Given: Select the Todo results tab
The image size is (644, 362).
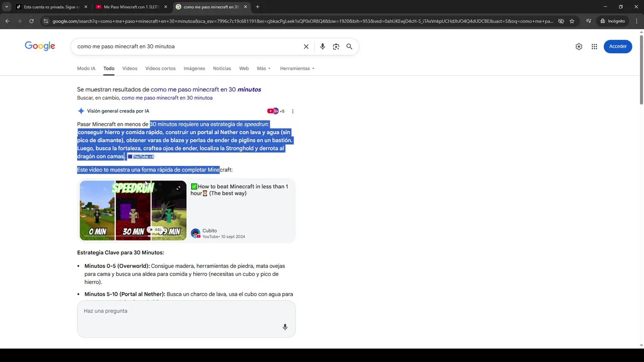Looking at the screenshot, I should click(109, 68).
